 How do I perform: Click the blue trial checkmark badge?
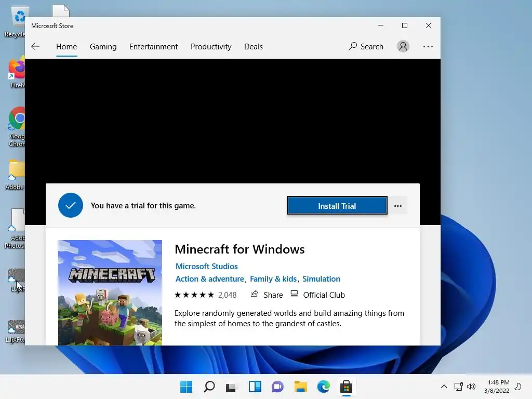click(71, 205)
